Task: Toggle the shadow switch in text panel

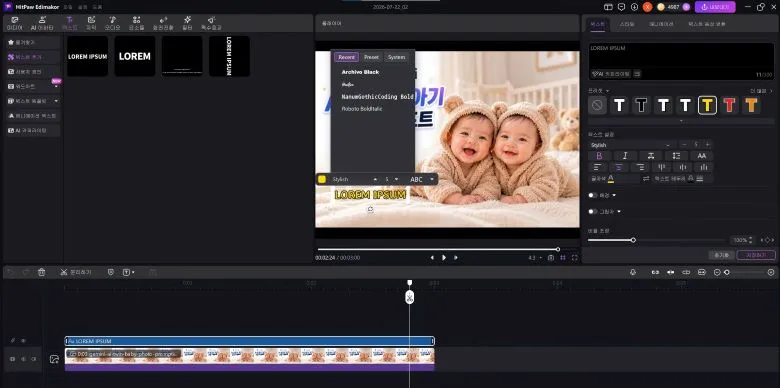Action: [x=592, y=211]
